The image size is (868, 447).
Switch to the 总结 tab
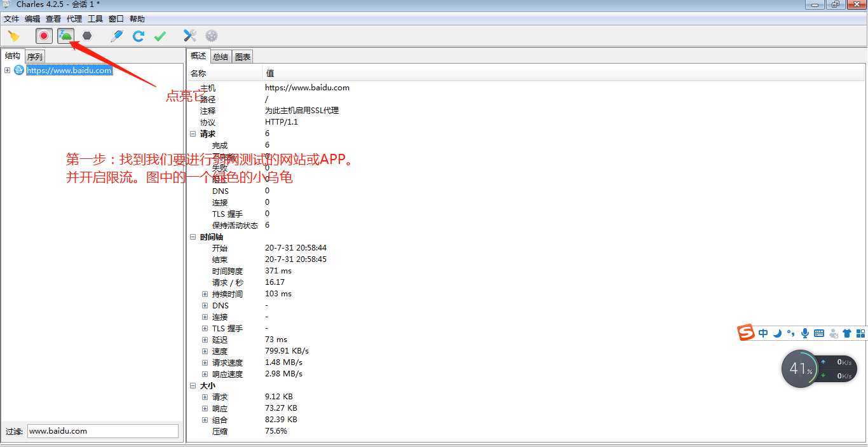[x=220, y=57]
